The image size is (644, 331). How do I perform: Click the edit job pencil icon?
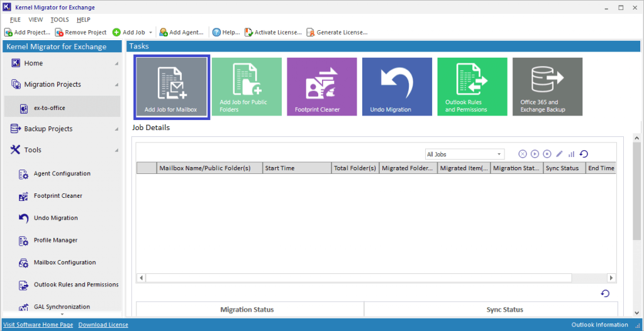[559, 154]
